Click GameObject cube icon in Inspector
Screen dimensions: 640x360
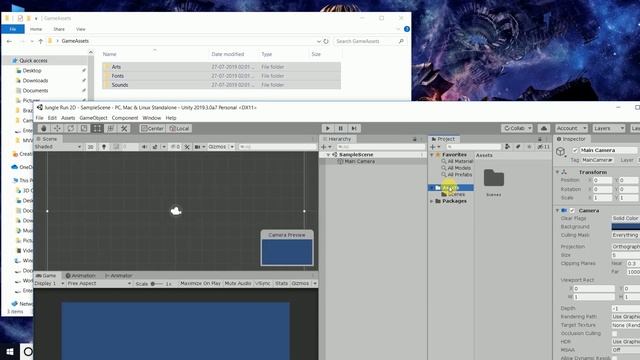[x=560, y=152]
